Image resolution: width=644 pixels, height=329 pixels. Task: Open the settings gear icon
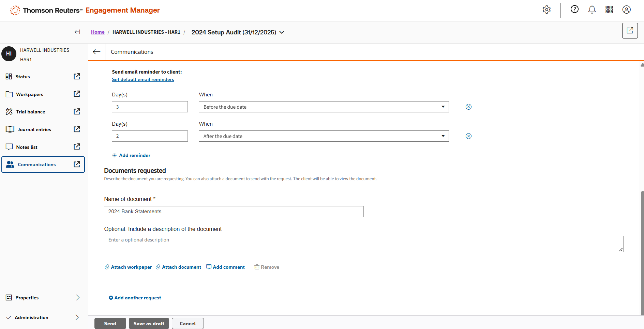(x=546, y=10)
